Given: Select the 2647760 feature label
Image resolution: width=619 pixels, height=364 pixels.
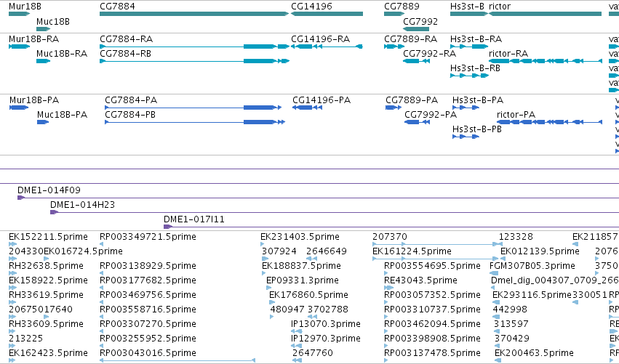Looking at the screenshot, I should click(x=313, y=353).
